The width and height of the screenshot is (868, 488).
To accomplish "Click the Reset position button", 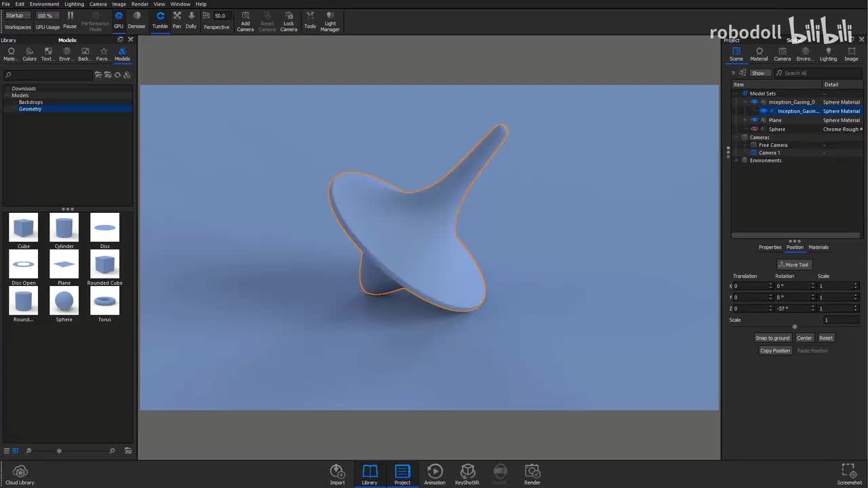I will [826, 338].
